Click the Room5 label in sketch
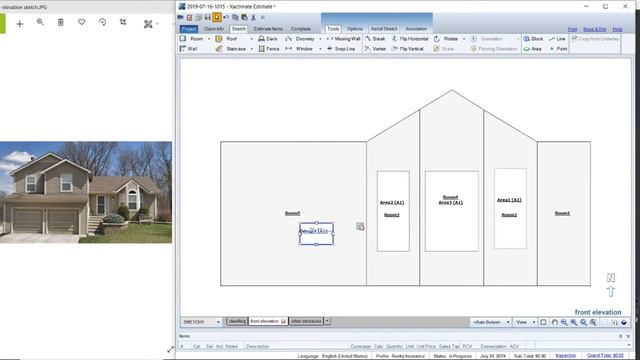Viewport: 640px width, 360px height. tap(292, 213)
